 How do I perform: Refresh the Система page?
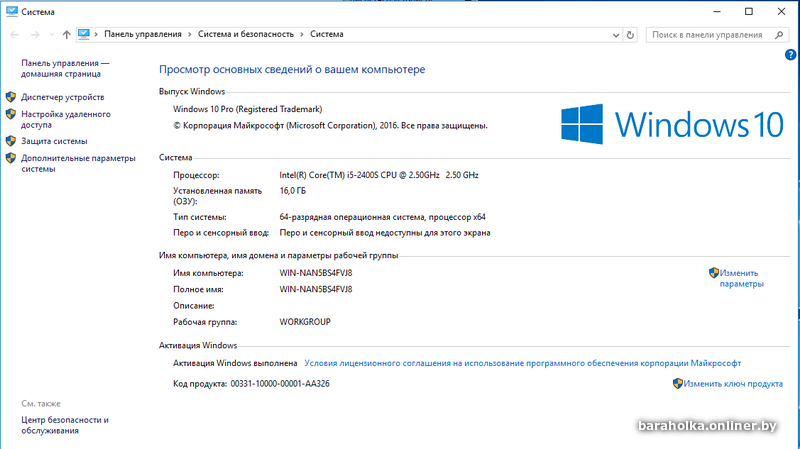pos(630,35)
